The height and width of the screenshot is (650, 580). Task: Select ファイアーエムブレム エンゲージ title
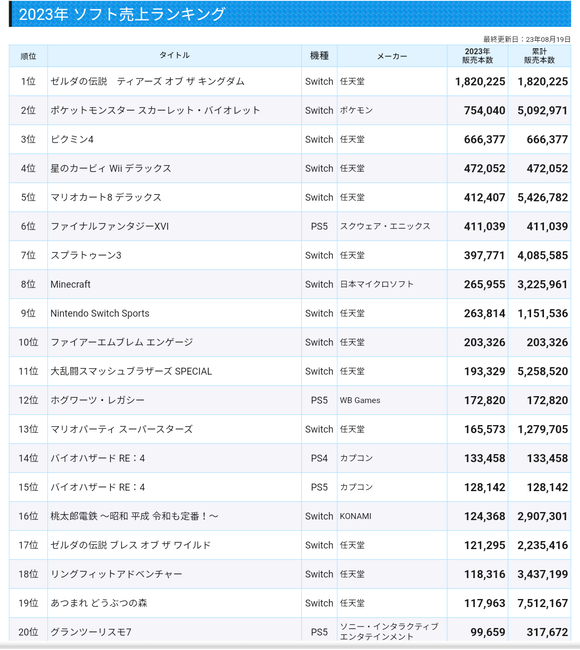[121, 342]
